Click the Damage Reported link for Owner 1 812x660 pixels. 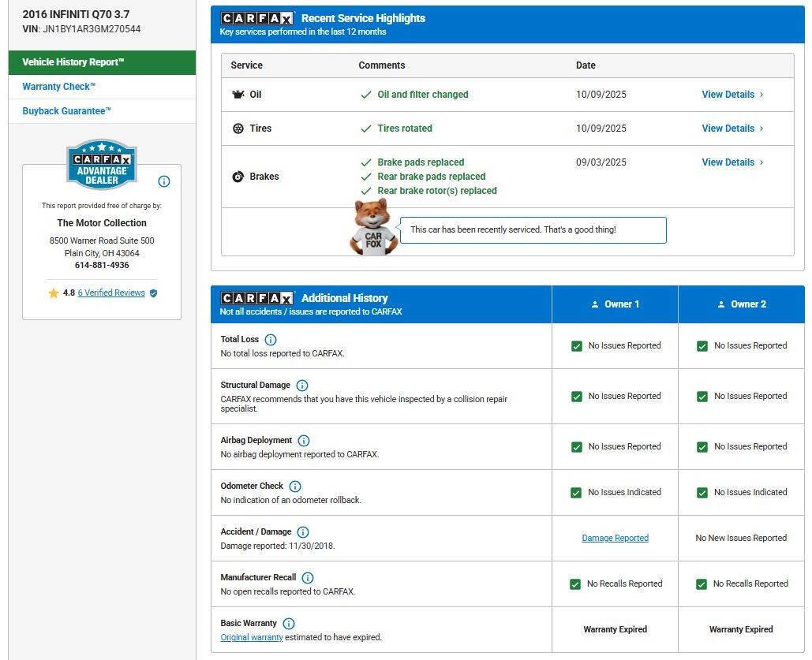click(615, 539)
